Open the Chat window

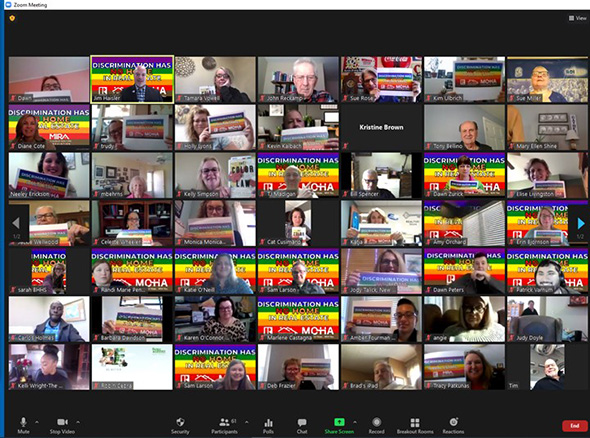302,425
